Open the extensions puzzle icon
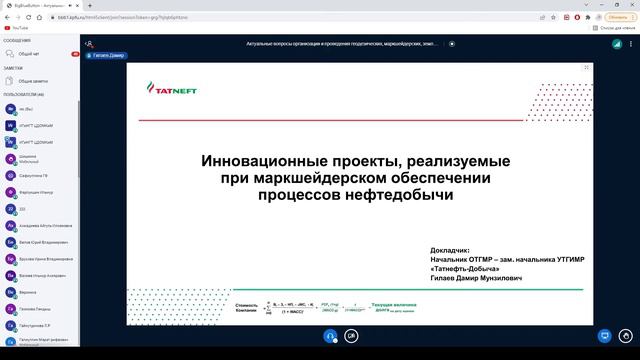 tap(588, 18)
